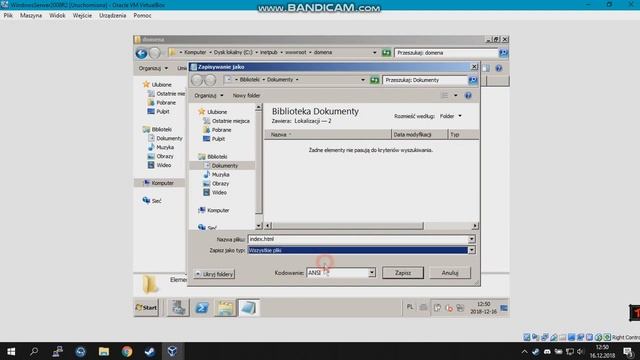The height and width of the screenshot is (360, 640).
Task: Click Start button in virtual machine taskbar
Action: click(146, 307)
